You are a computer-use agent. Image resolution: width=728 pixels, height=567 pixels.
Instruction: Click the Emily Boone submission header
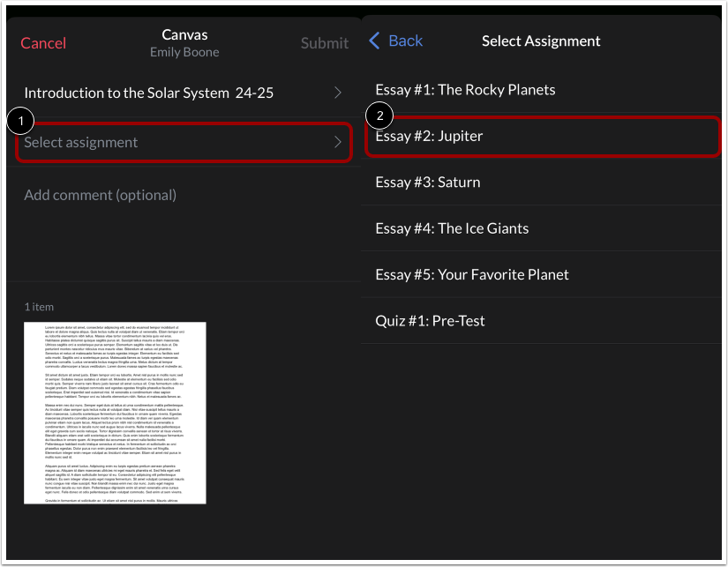click(184, 52)
